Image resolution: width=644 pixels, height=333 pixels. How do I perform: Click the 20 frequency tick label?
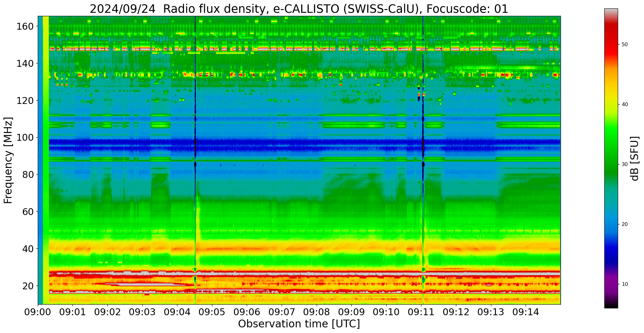(27, 286)
